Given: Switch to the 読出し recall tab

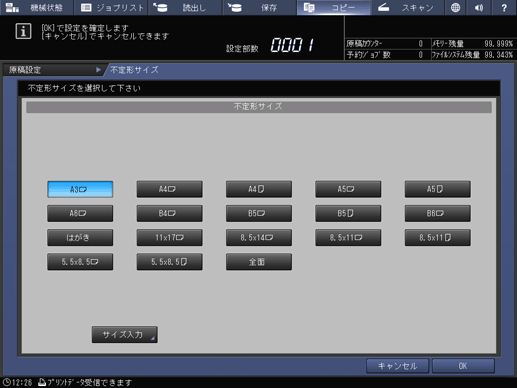Looking at the screenshot, I should coord(185,7).
